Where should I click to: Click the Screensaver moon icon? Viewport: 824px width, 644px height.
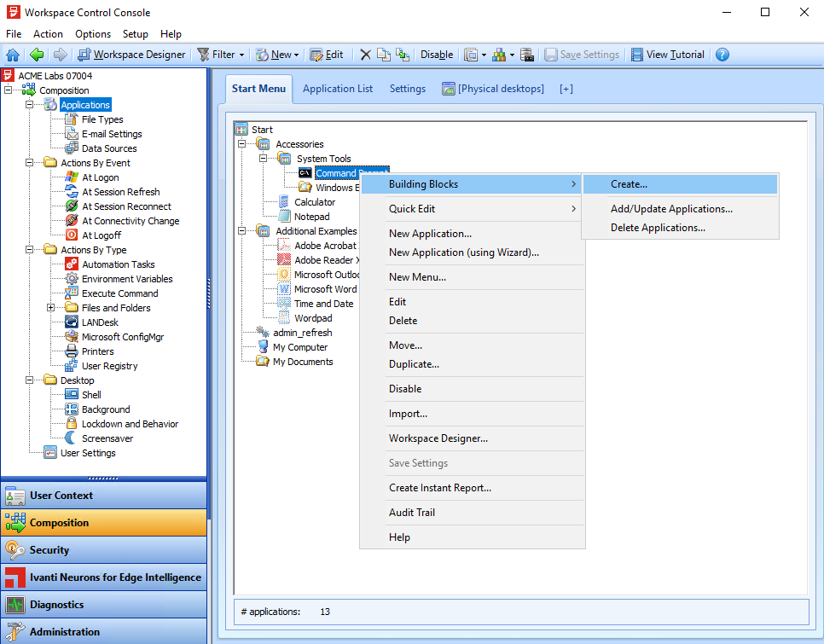[x=72, y=438]
